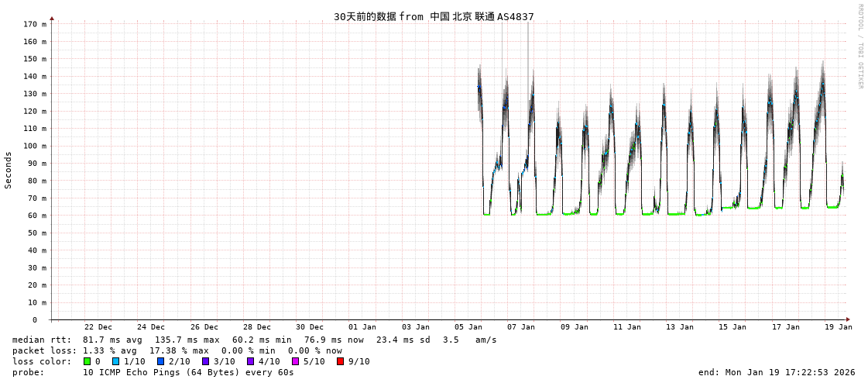This screenshot has height=383, width=868.
Task: Click the 24 Dec x-axis label
Action: (x=150, y=327)
